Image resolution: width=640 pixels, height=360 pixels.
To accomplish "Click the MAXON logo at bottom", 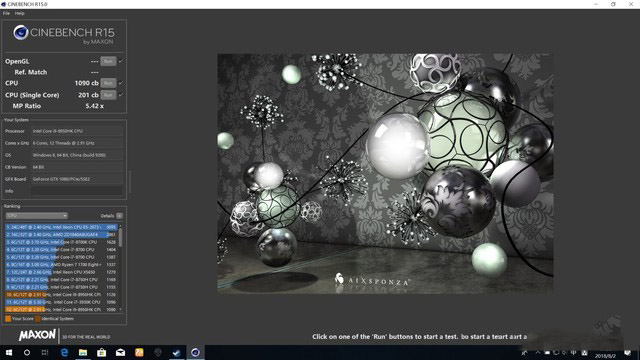I will pos(37,335).
